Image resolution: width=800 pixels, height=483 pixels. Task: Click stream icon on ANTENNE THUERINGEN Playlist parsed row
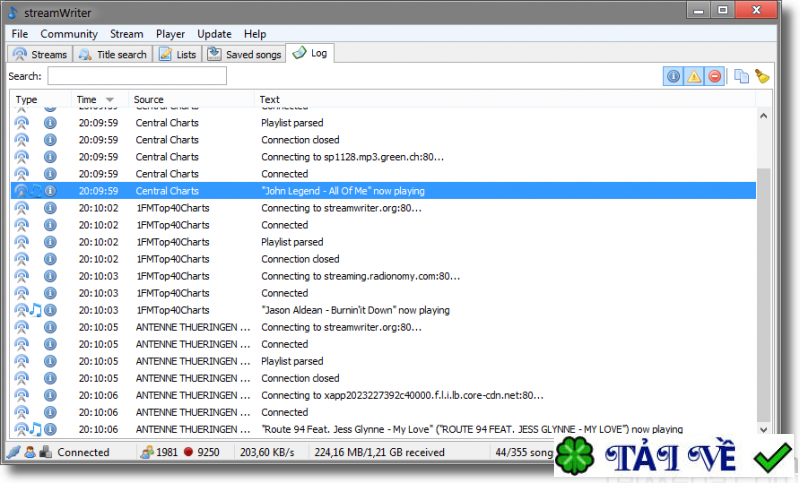pyautogui.click(x=21, y=361)
